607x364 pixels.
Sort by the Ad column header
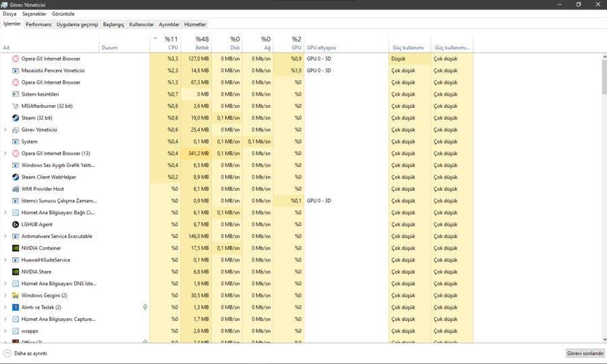click(x=49, y=43)
